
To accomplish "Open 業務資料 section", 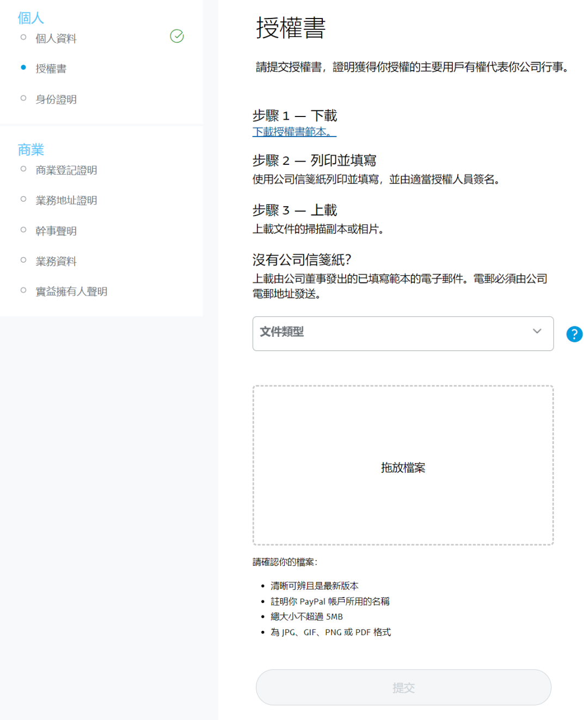I will [56, 261].
